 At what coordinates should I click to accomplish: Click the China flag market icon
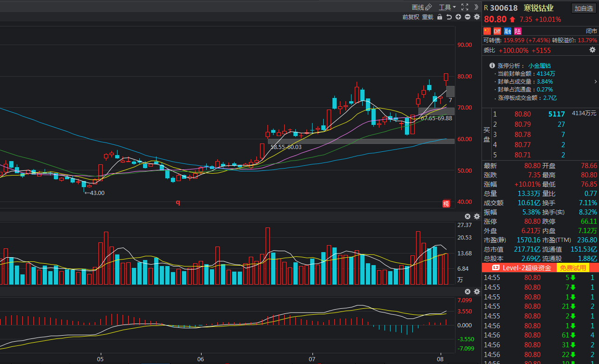click(487, 31)
